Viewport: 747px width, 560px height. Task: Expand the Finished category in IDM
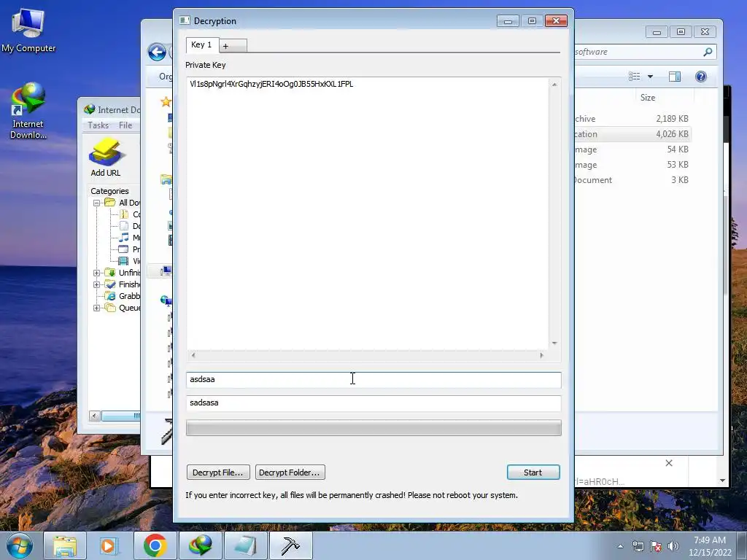pyautogui.click(x=96, y=284)
